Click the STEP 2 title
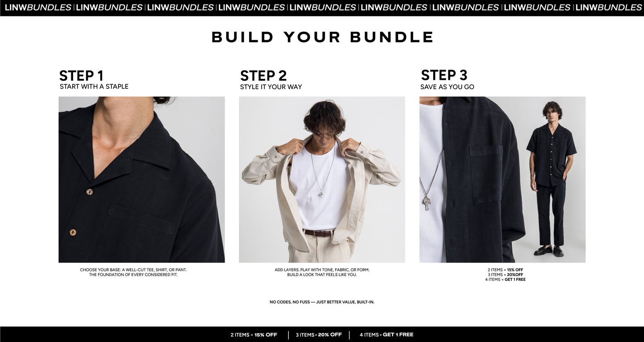644x342 pixels. coord(263,76)
